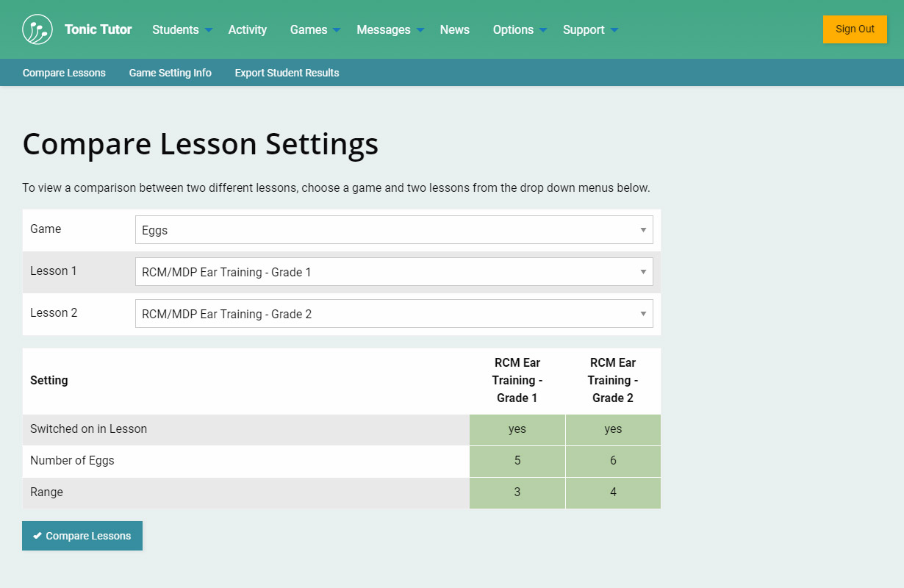This screenshot has width=904, height=588.
Task: Open the Game dropdown showing Eggs
Action: (x=394, y=230)
